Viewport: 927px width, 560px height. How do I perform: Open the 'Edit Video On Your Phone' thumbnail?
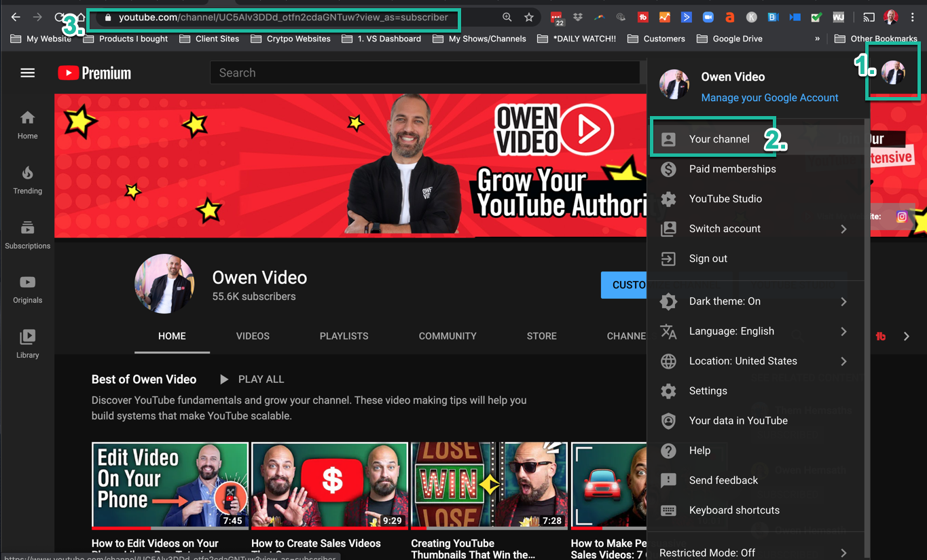click(x=170, y=485)
